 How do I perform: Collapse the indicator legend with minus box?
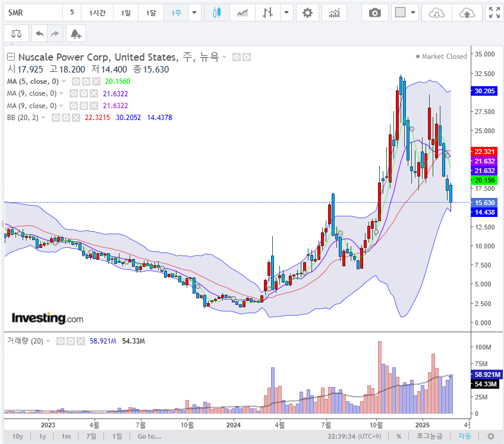[11, 57]
